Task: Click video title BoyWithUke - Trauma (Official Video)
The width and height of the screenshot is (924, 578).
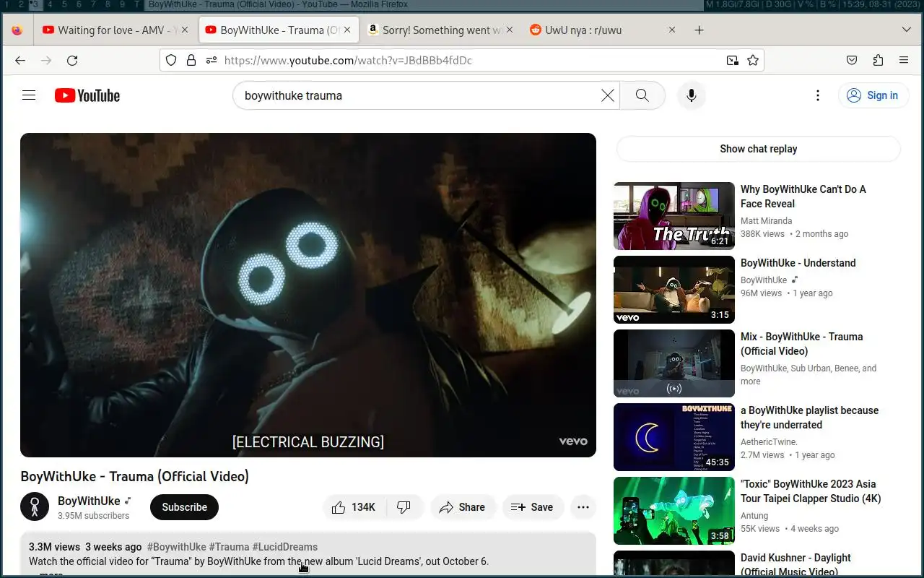Action: (135, 476)
